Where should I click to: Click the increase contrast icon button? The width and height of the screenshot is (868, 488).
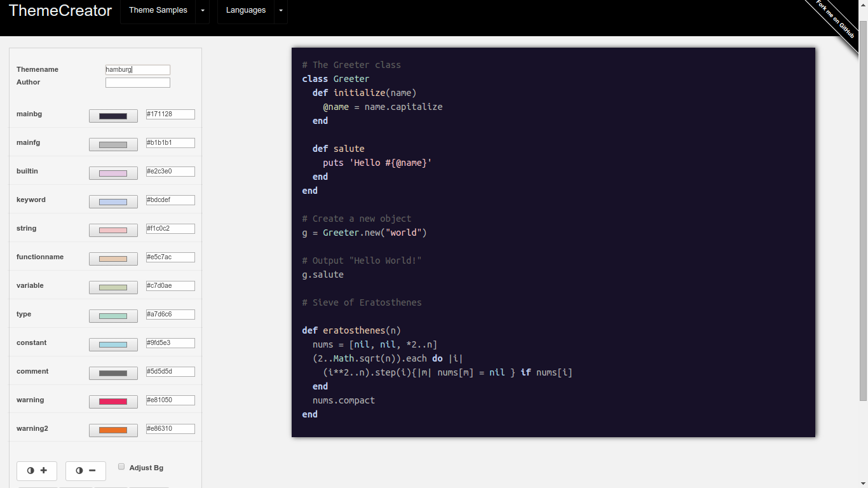pos(36,471)
